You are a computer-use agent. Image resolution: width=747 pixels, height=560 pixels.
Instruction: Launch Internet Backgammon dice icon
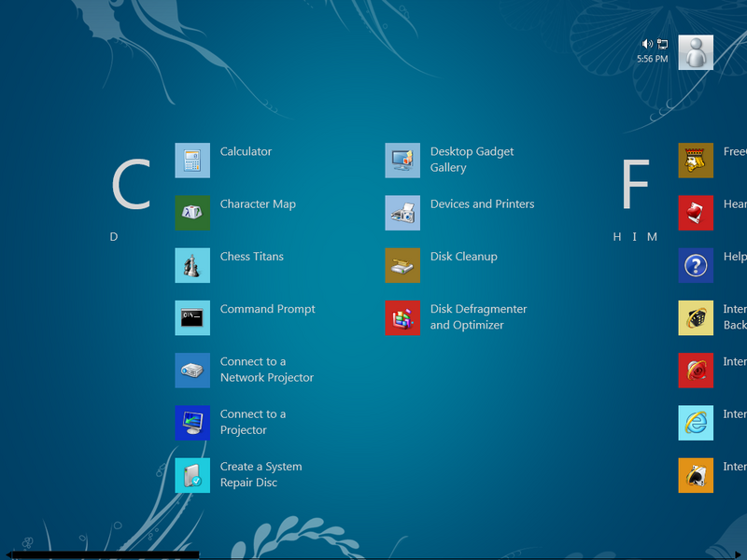[x=696, y=317]
